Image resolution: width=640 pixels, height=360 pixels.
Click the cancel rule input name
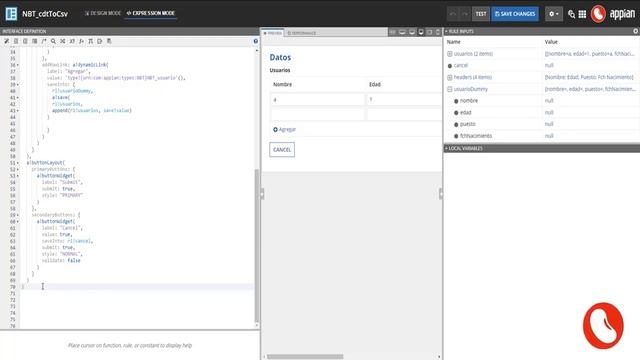pyautogui.click(x=461, y=65)
